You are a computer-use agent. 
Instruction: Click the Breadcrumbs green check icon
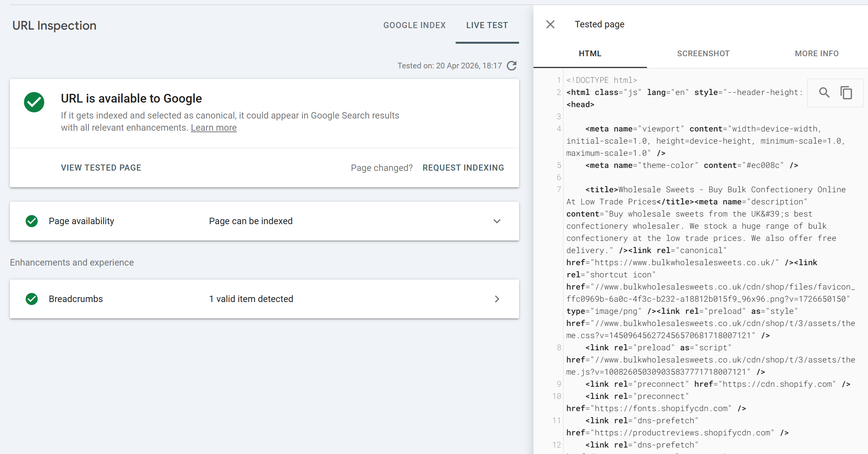click(x=32, y=299)
